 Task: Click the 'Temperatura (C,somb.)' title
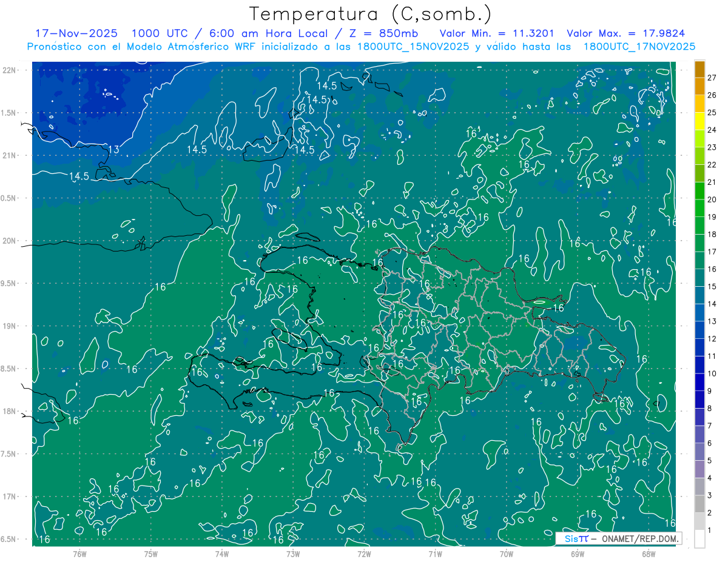(x=371, y=14)
